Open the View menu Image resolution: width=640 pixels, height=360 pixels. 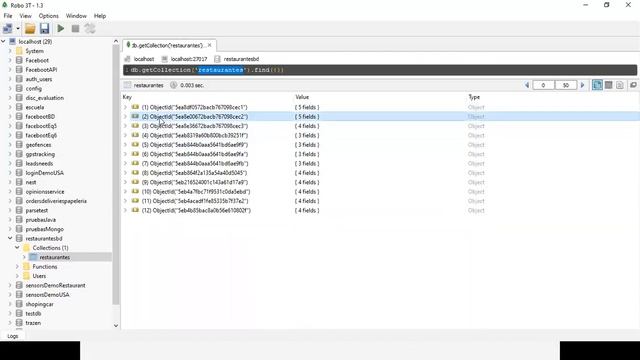(x=25, y=16)
